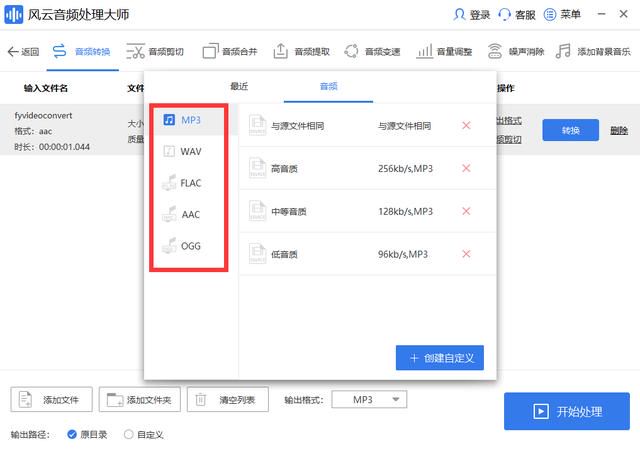Click the fyvideoconvert file name
The width and height of the screenshot is (640, 451).
coord(43,116)
